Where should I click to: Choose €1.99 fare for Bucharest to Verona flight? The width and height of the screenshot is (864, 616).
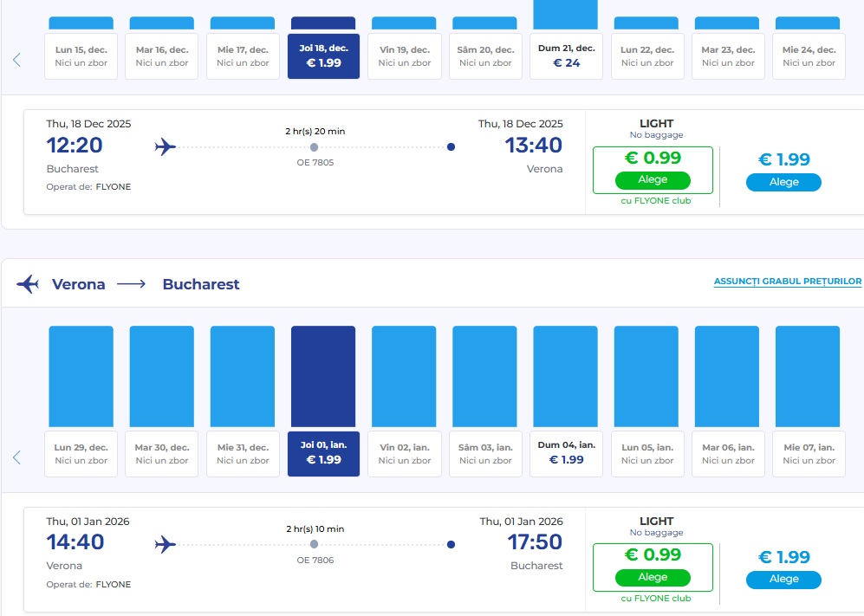(x=783, y=183)
